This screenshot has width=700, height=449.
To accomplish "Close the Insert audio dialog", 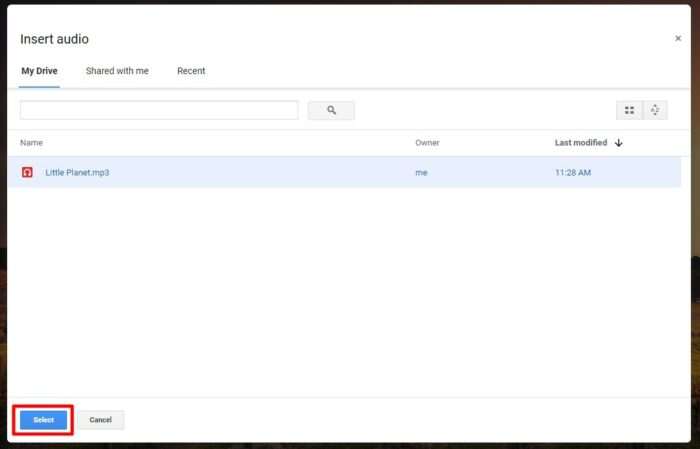I will pos(678,38).
